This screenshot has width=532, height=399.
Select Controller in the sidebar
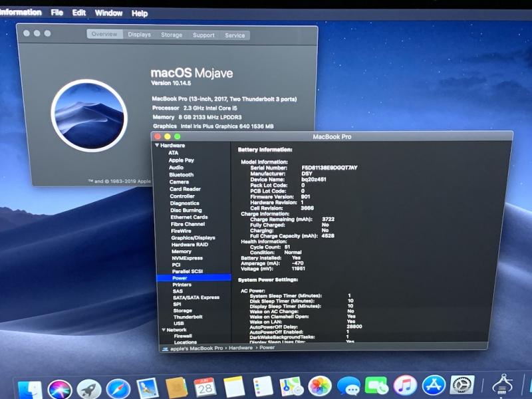coord(182,196)
